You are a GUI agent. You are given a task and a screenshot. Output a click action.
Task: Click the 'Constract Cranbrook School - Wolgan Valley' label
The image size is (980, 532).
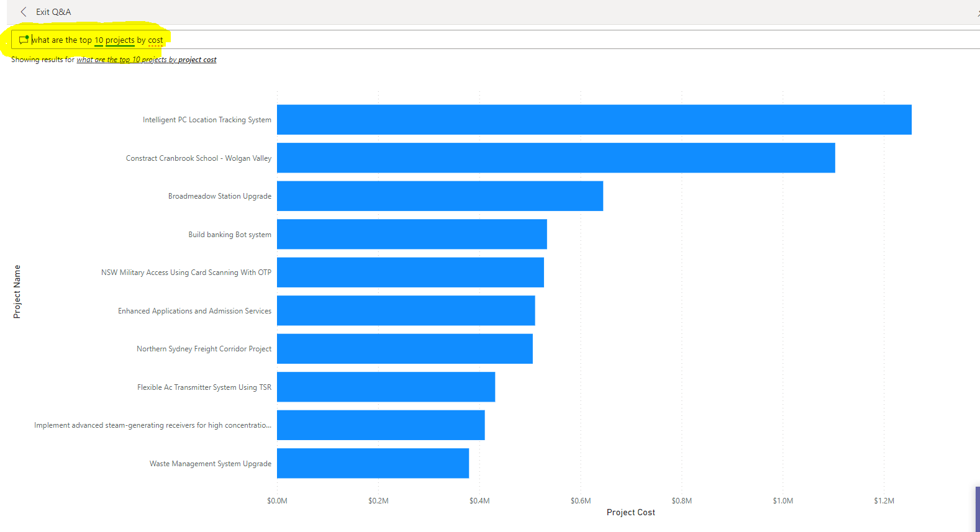[199, 158]
